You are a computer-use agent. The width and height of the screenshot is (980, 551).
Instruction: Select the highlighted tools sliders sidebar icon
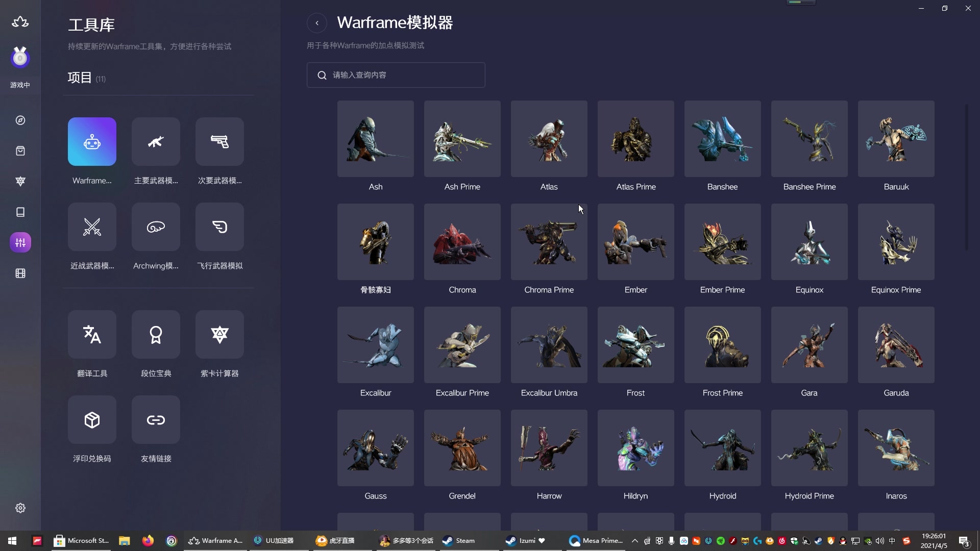pyautogui.click(x=20, y=242)
